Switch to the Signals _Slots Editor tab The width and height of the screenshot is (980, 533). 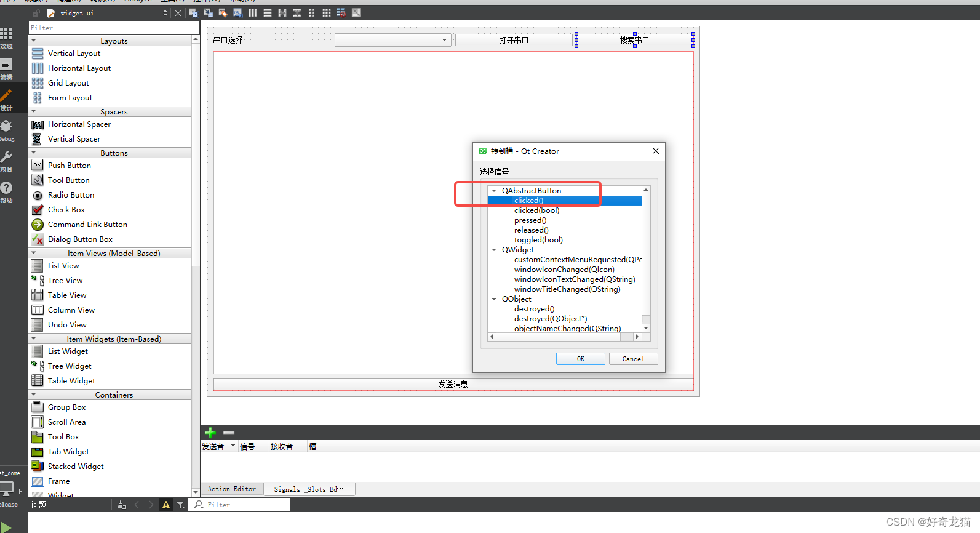pyautogui.click(x=309, y=489)
